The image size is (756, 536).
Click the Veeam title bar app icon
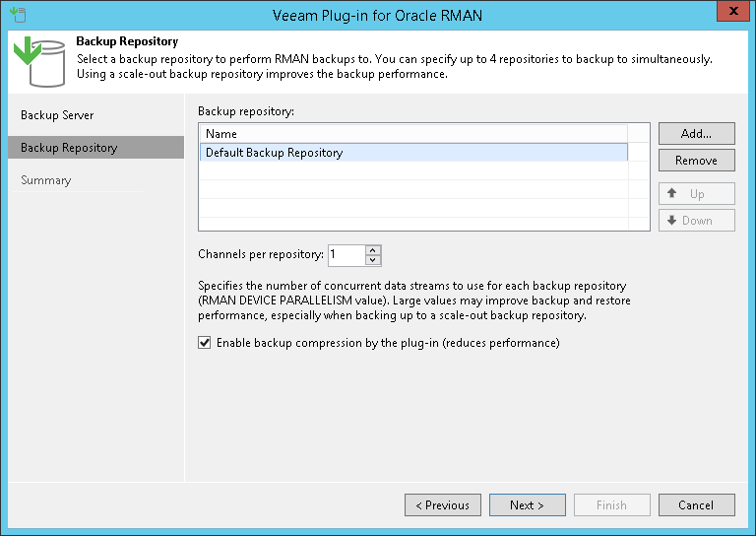pos(18,15)
